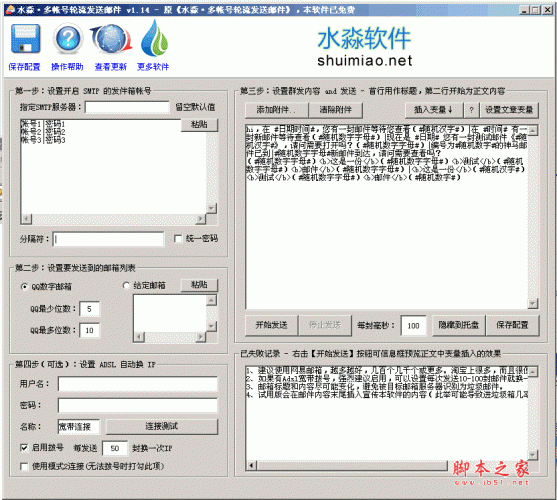Click failure log scroll down arrow
557x500 pixels.
coord(533,455)
